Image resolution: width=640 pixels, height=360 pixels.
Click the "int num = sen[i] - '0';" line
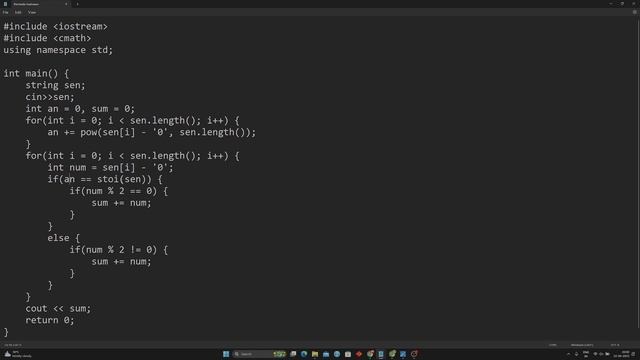pos(110,168)
